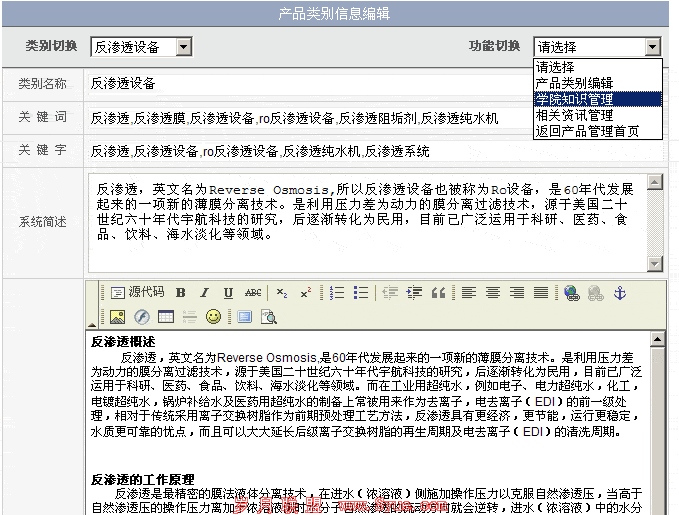Screen dimensions: 679x515
Task: Insert a hyperlink with the globe icon
Action: pyautogui.click(x=571, y=293)
